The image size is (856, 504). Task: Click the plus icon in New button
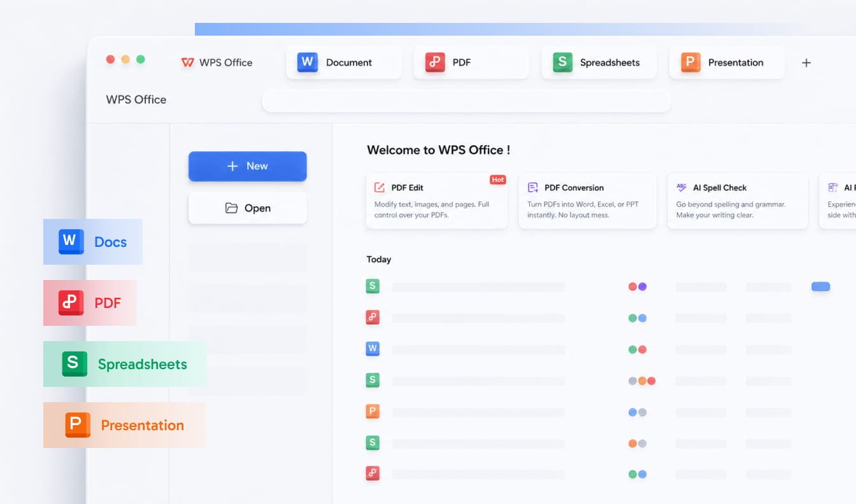tap(232, 166)
